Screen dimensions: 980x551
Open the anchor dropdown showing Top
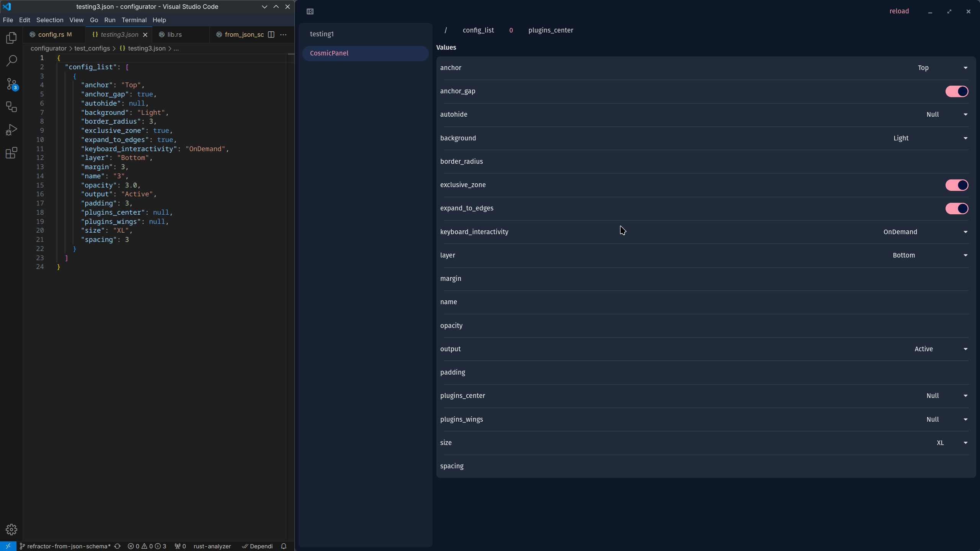tap(942, 68)
